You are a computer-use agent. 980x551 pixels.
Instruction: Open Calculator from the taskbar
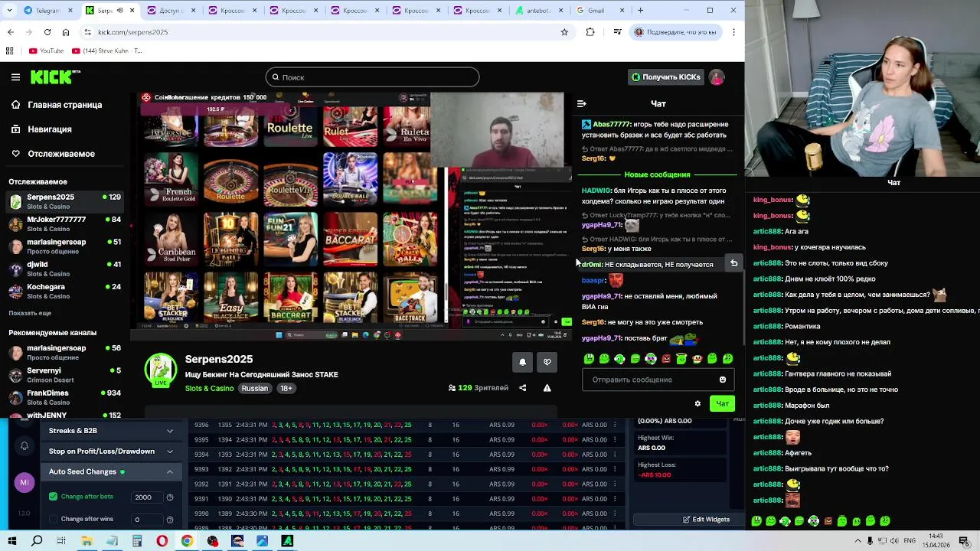137,541
